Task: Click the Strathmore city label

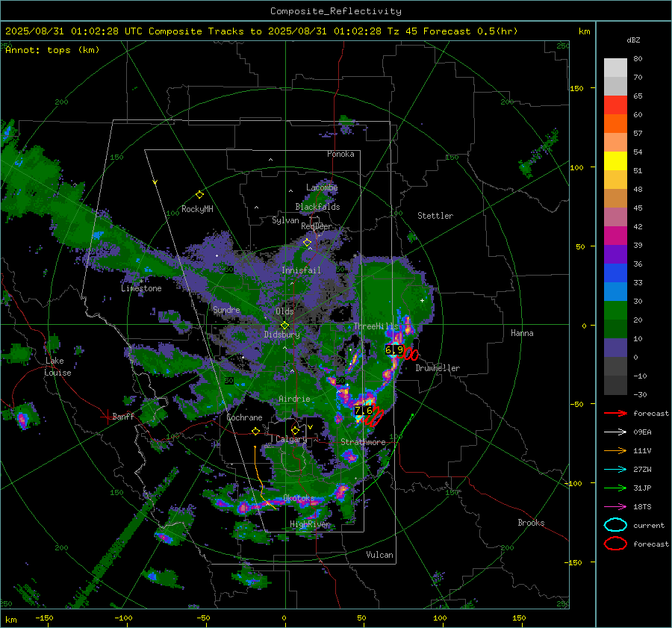Action: click(364, 442)
